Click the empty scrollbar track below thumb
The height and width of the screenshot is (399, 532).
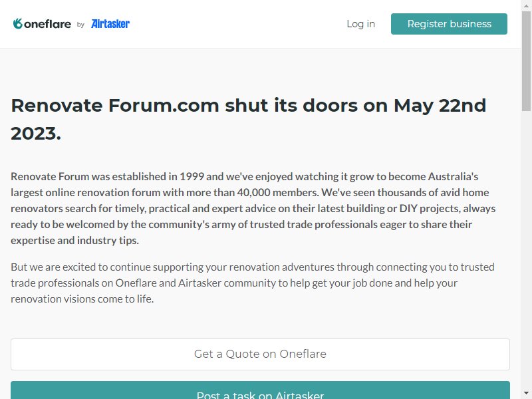point(526,249)
